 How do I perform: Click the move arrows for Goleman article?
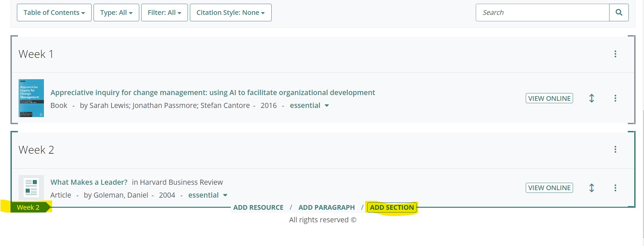pyautogui.click(x=591, y=188)
